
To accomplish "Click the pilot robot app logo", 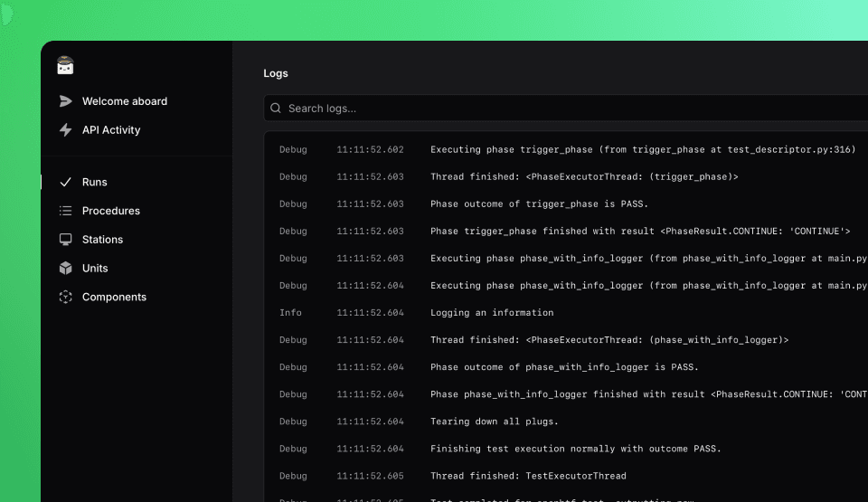I will pos(65,65).
